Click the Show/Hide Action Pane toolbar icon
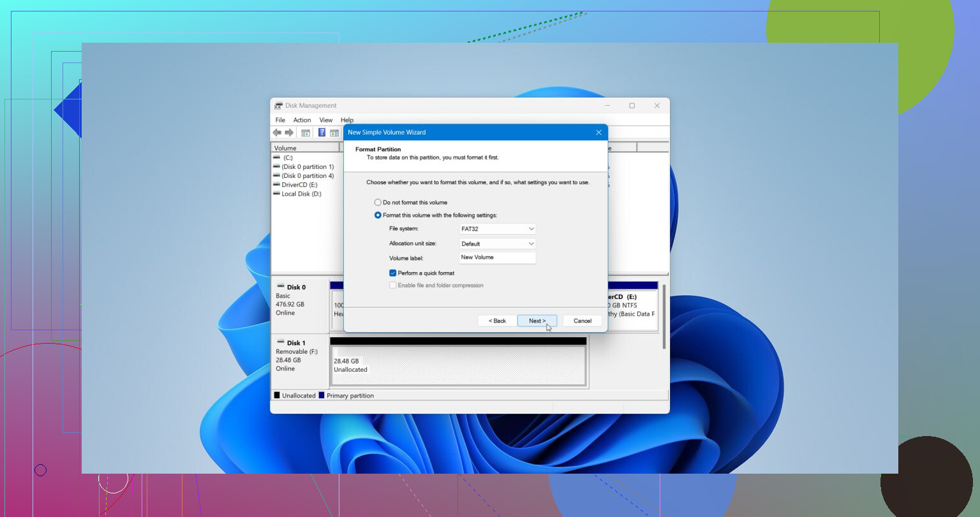Image resolution: width=980 pixels, height=517 pixels. 334,133
